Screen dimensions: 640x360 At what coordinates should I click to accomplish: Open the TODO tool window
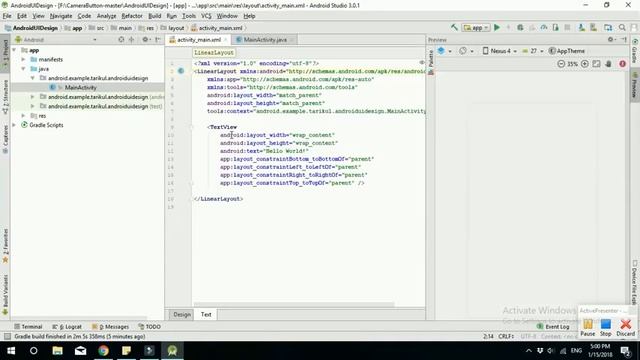(x=149, y=327)
